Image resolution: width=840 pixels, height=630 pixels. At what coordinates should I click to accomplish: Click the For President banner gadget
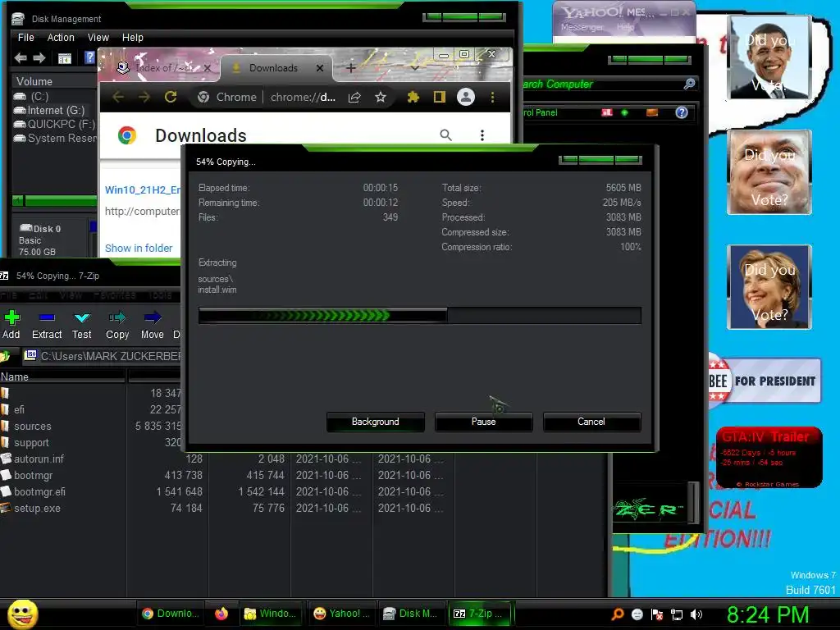click(764, 381)
